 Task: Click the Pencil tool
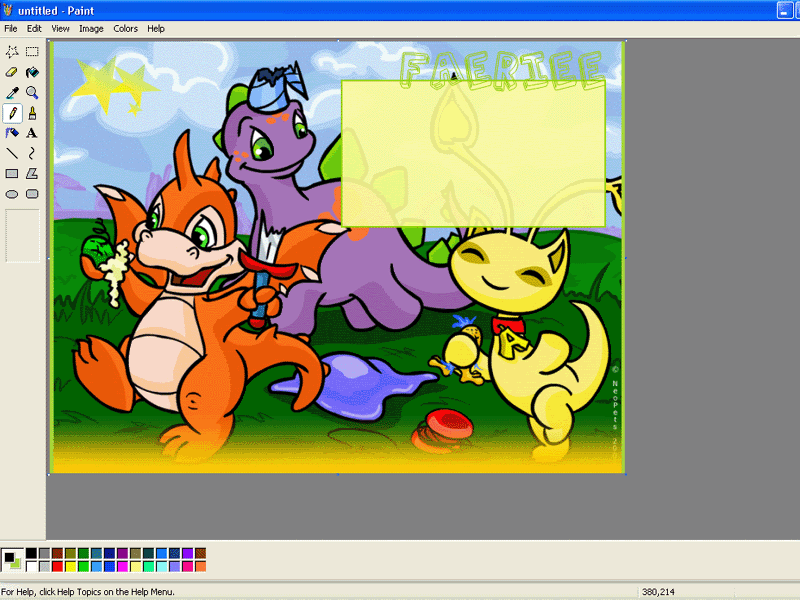coord(12,113)
